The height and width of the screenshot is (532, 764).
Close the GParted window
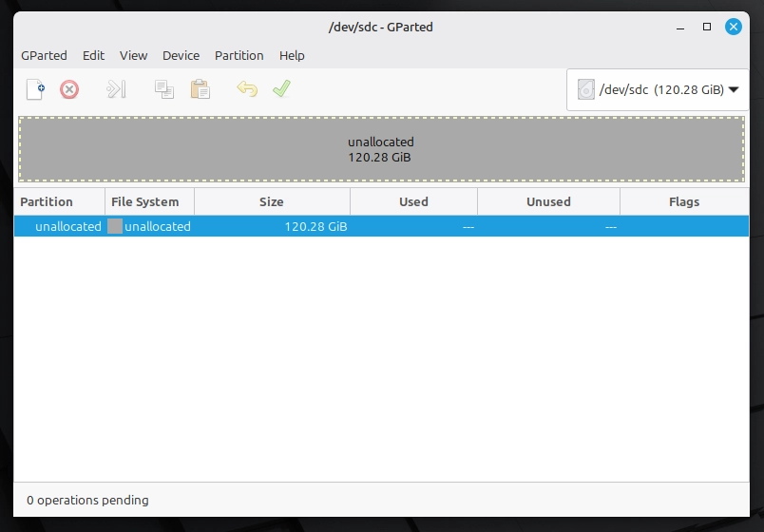tap(734, 27)
